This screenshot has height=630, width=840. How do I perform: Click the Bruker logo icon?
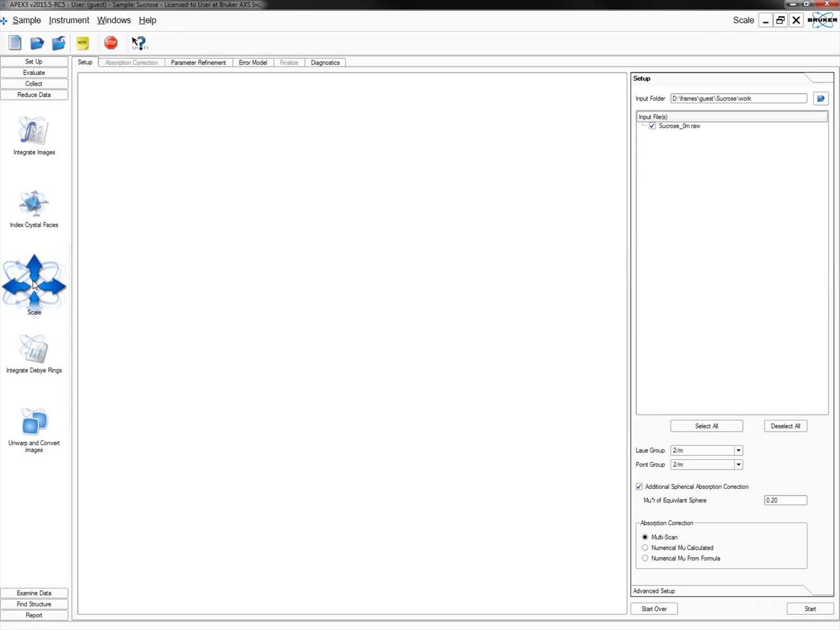point(822,20)
